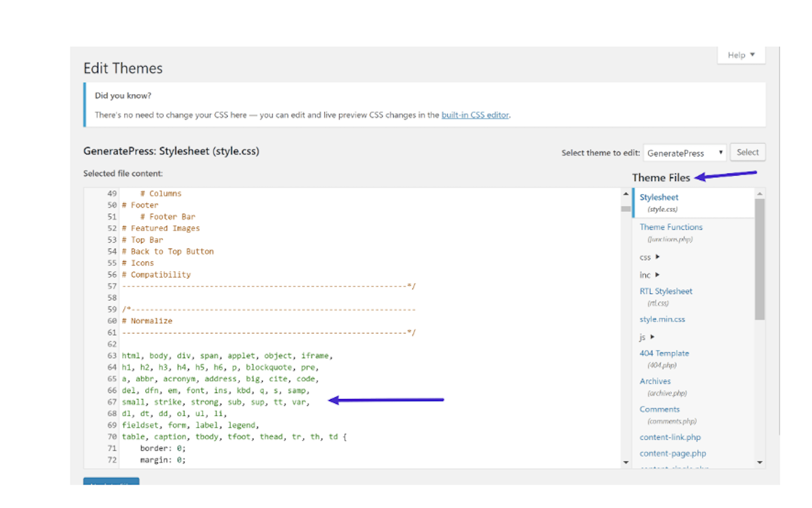Open the Help dropdown tab
Viewport: 812px width, 508px height.
(741, 55)
